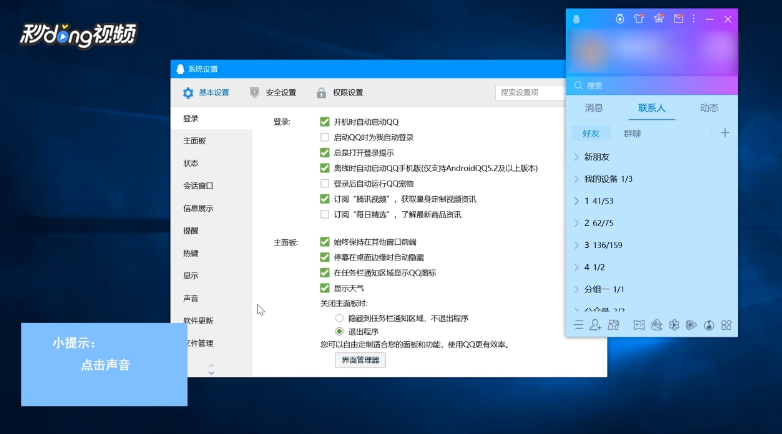Viewport: 782px width, 434px height.
Task: Select 会话窗口 in settings sidebar
Action: 198,186
